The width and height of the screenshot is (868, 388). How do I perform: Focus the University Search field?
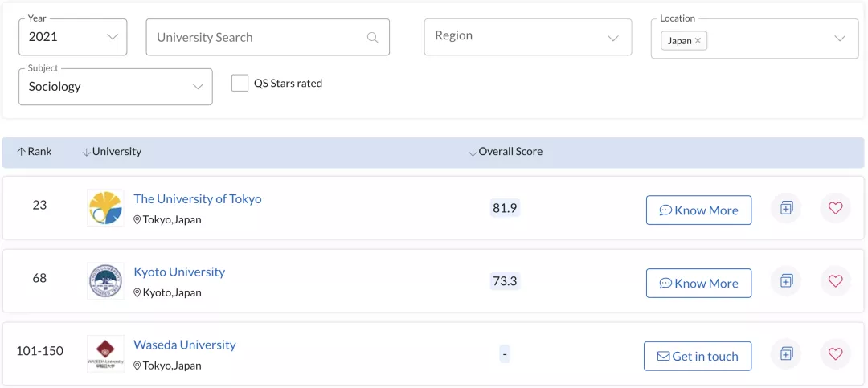(x=268, y=37)
